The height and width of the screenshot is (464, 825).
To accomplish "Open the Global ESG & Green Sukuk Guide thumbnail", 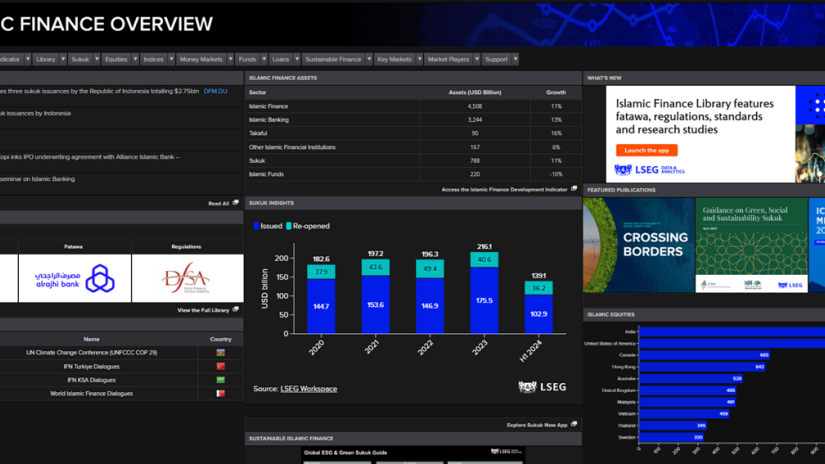I will tap(413, 456).
